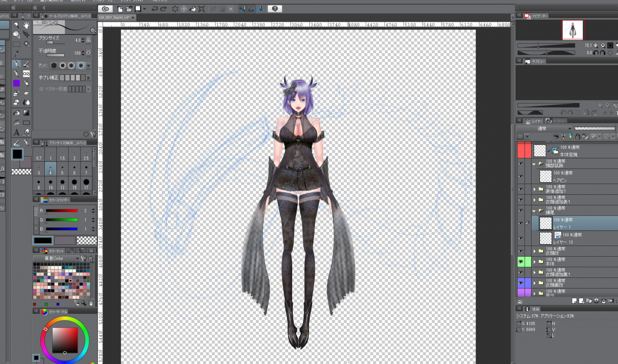This screenshot has height=364, width=618.
Task: Select the Eyedropper tool
Action: (16, 54)
